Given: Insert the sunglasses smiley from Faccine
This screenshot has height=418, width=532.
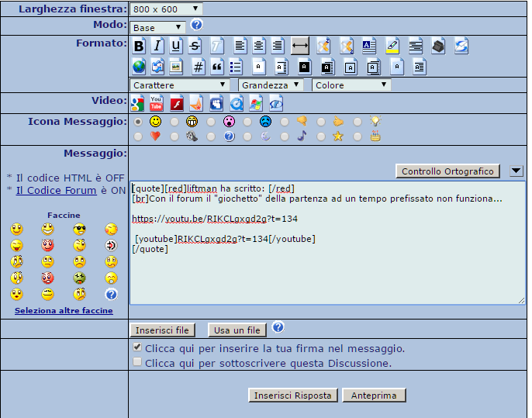Looking at the screenshot, I should tap(79, 230).
